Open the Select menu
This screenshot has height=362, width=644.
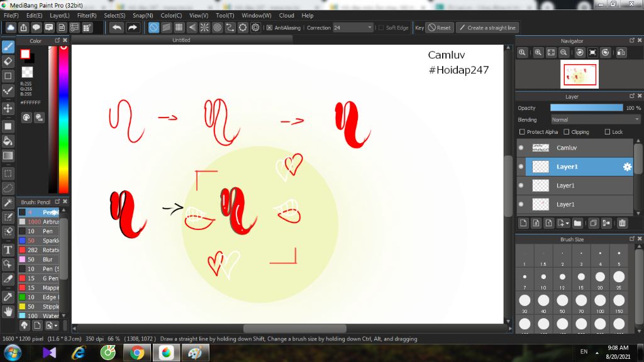pyautogui.click(x=114, y=16)
